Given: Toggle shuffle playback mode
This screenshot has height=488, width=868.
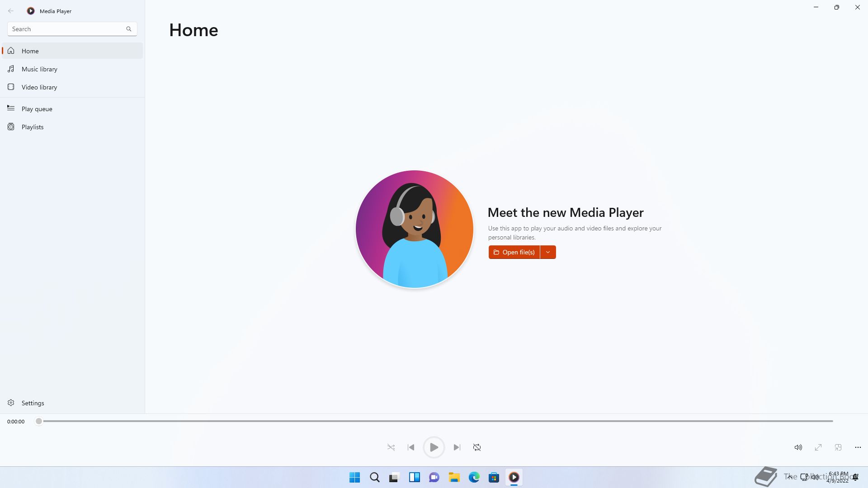Looking at the screenshot, I should (391, 447).
